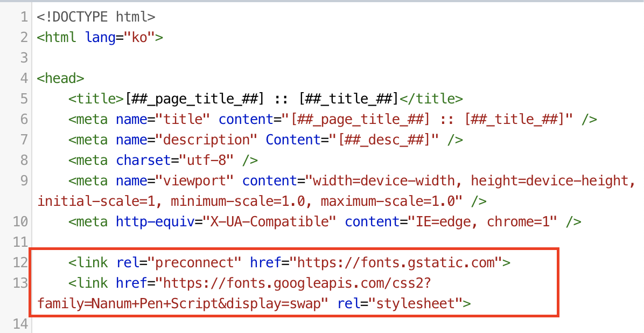The height and width of the screenshot is (333, 644).
Task: Click the "viewport" meta name value
Action: click(x=195, y=181)
